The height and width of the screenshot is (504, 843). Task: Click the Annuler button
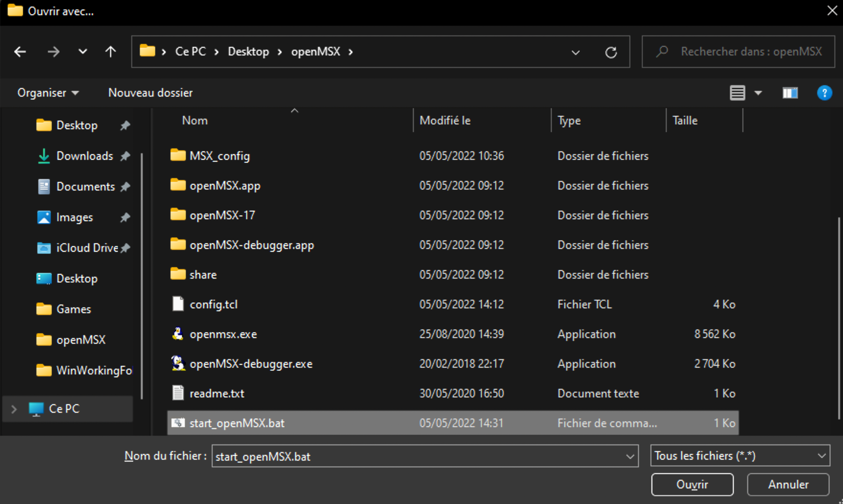788,484
